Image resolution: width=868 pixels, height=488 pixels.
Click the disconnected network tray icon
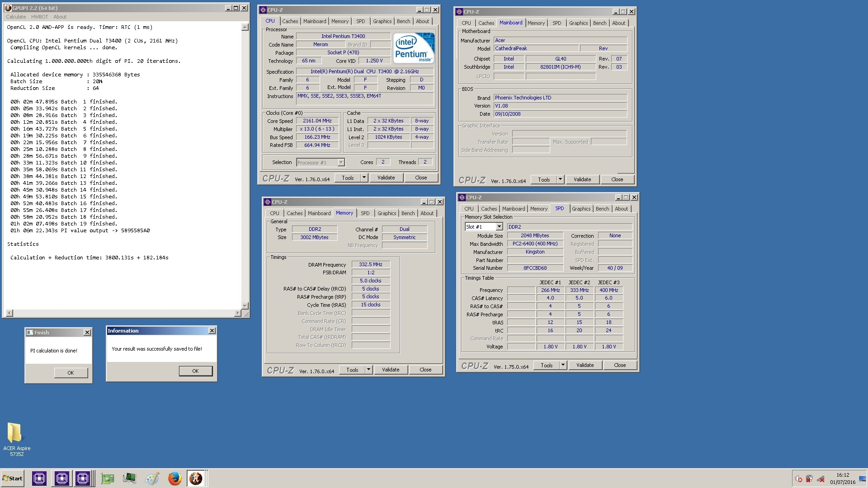point(821,479)
